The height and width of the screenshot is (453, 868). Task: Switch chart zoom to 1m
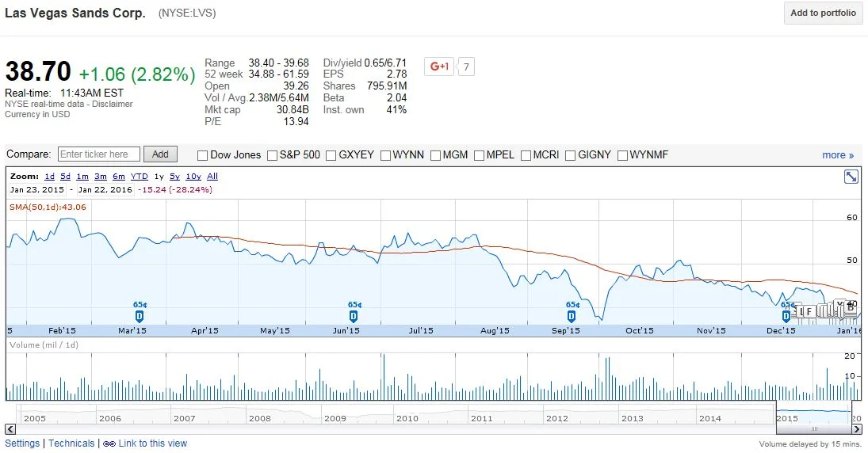[82, 177]
